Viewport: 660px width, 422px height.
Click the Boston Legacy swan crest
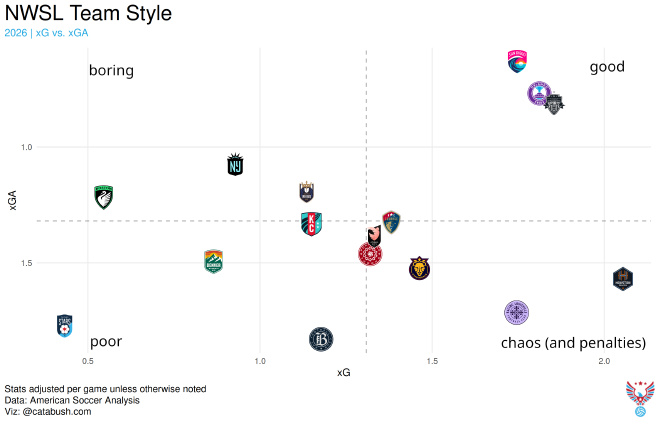[x=103, y=197]
